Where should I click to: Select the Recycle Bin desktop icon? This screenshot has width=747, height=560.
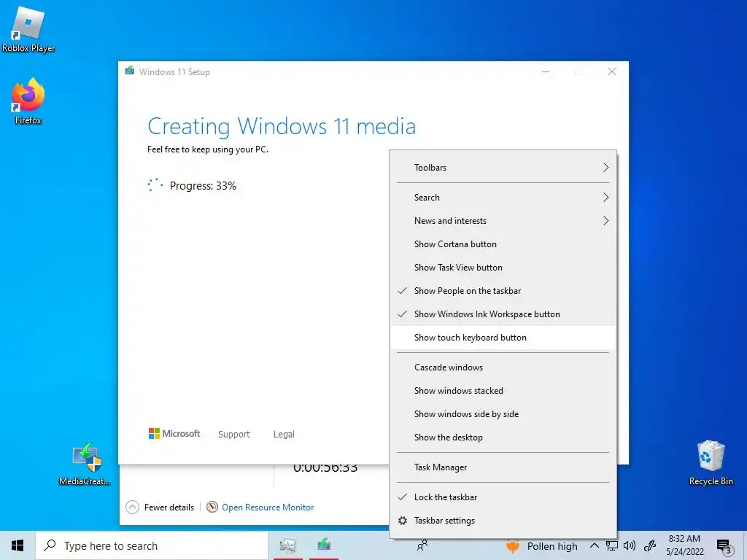point(711,462)
